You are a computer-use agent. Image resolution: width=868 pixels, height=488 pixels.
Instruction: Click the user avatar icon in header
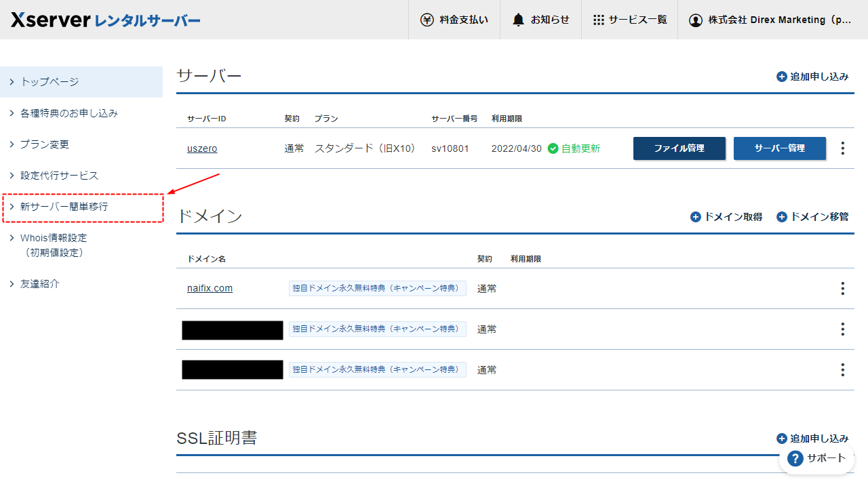pos(695,20)
